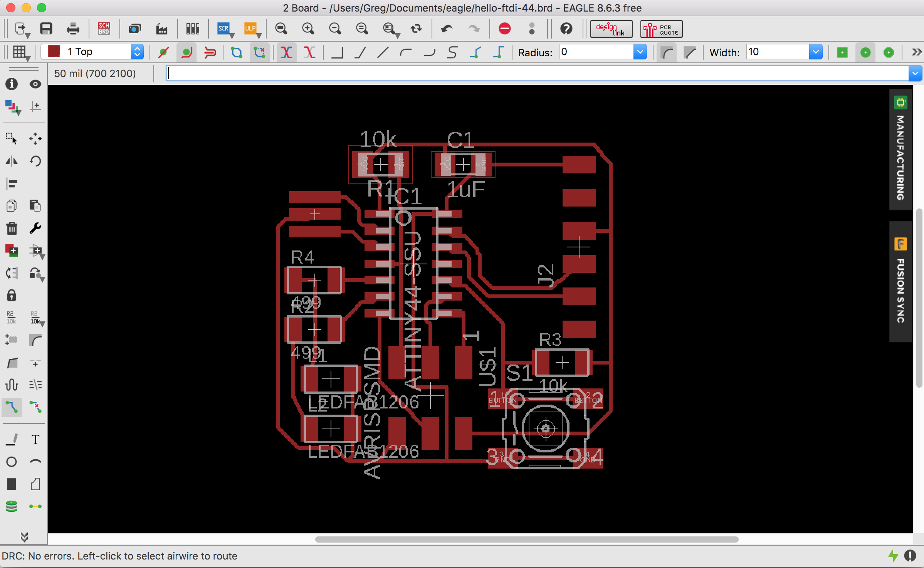
Task: Select the Delete trash tool
Action: (x=12, y=228)
